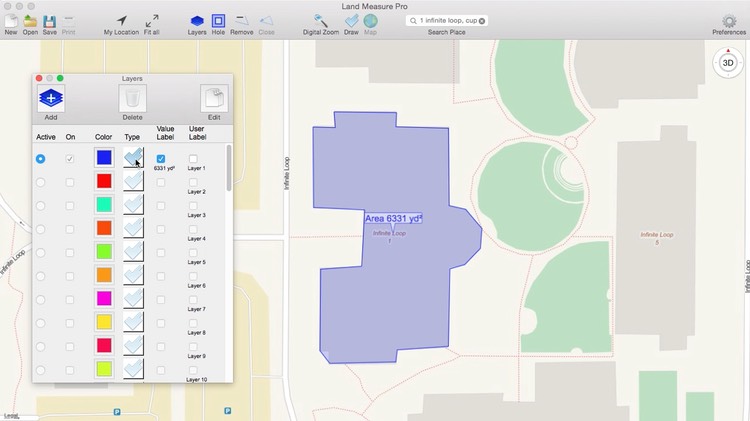Screen dimensions: 750x421
Task: Center map using My Location icon
Action: tap(121, 20)
